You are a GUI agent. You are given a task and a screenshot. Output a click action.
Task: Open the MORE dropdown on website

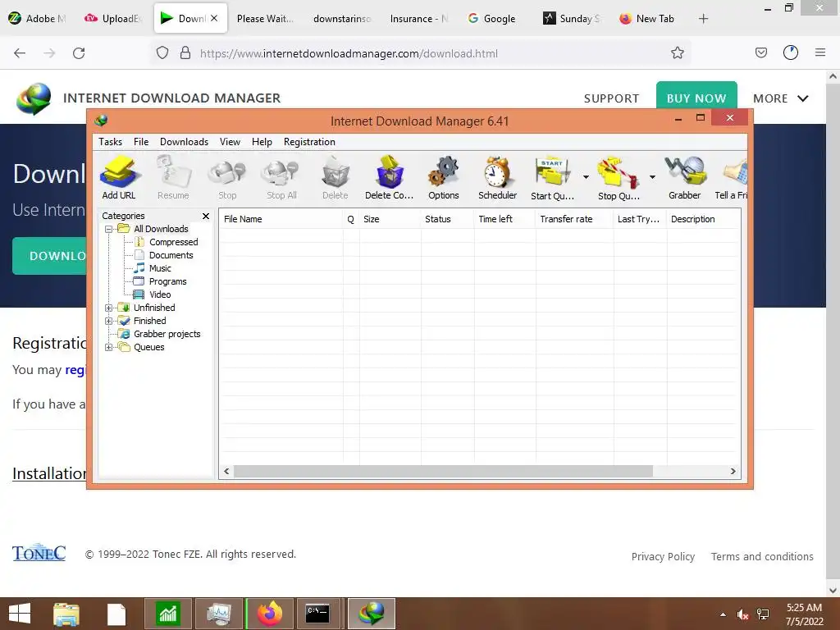point(781,98)
